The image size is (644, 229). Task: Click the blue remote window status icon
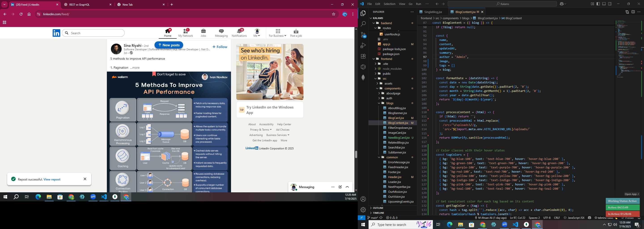[362, 218]
